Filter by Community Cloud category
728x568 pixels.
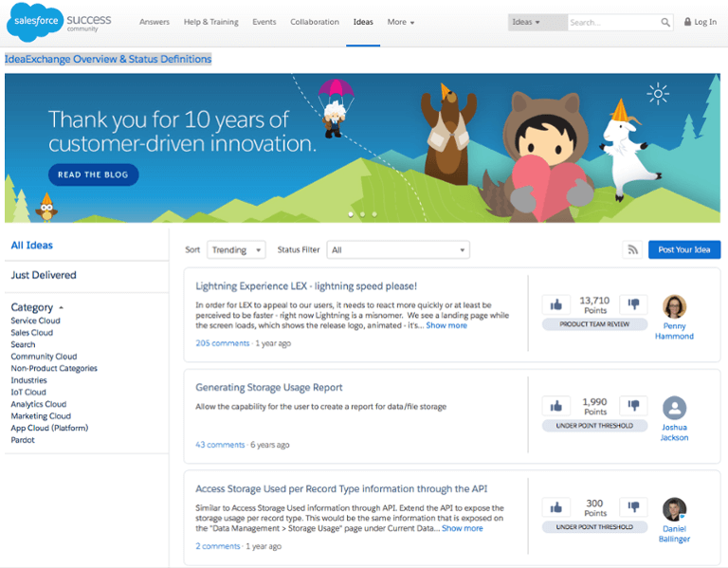coord(44,357)
